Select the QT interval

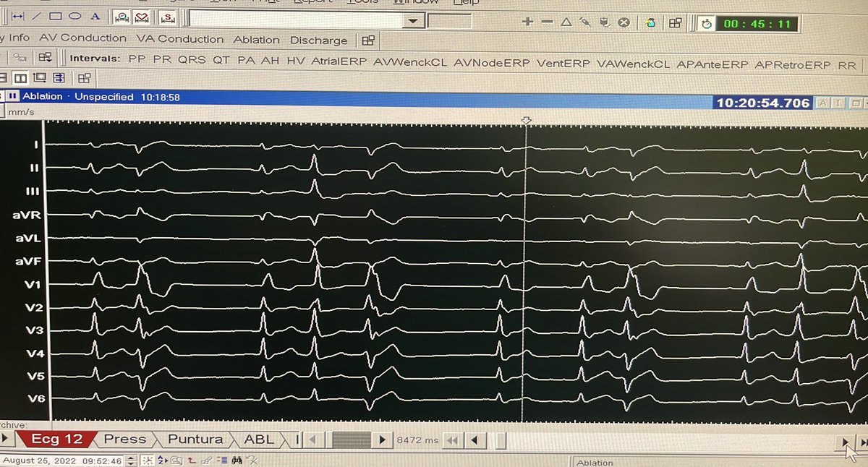tap(221, 60)
